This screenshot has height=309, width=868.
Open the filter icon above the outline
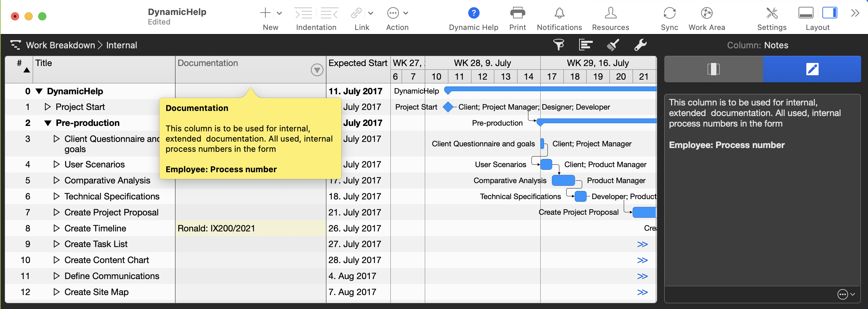[x=559, y=45]
